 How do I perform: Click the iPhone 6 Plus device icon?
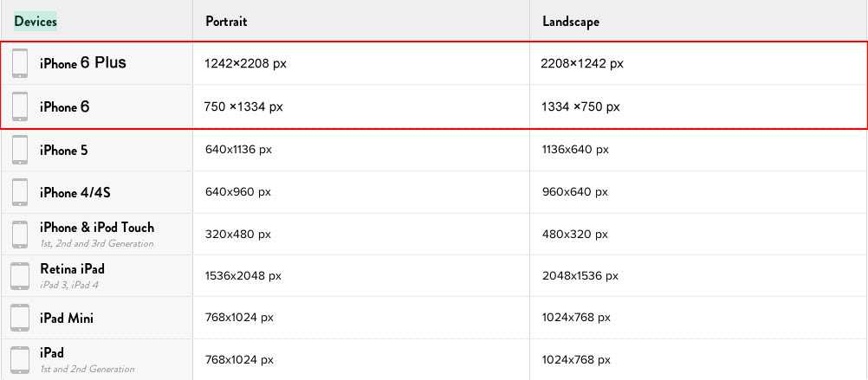(x=20, y=63)
